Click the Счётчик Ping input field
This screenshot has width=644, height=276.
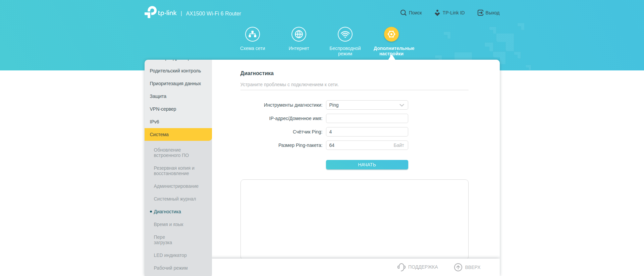(367, 132)
